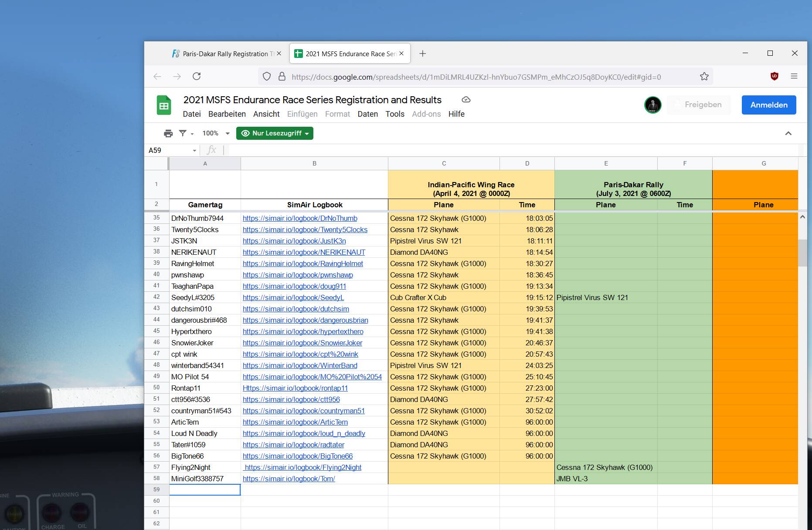Bookmark page with the star icon

pyautogui.click(x=704, y=77)
